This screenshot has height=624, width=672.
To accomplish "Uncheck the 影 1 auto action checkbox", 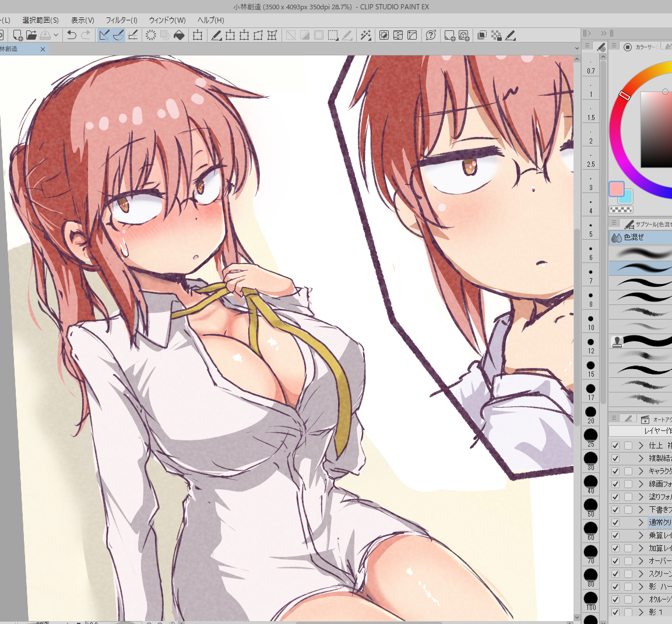I will pos(615,612).
